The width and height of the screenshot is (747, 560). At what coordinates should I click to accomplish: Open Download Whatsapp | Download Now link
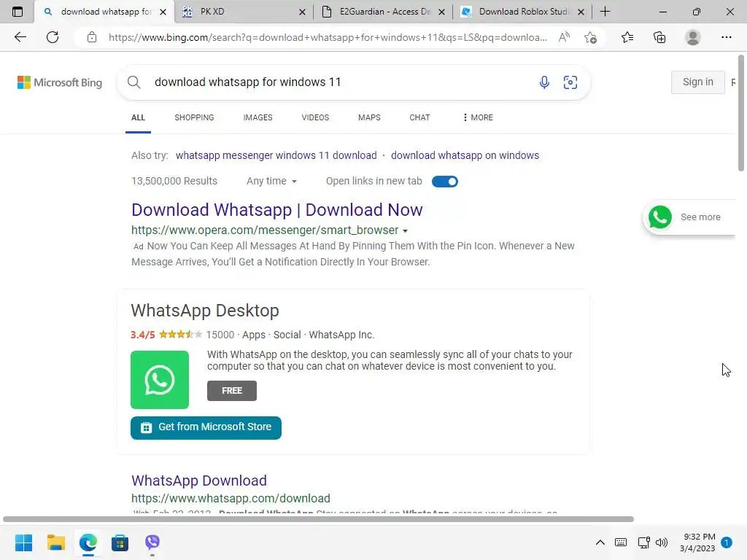pyautogui.click(x=276, y=209)
